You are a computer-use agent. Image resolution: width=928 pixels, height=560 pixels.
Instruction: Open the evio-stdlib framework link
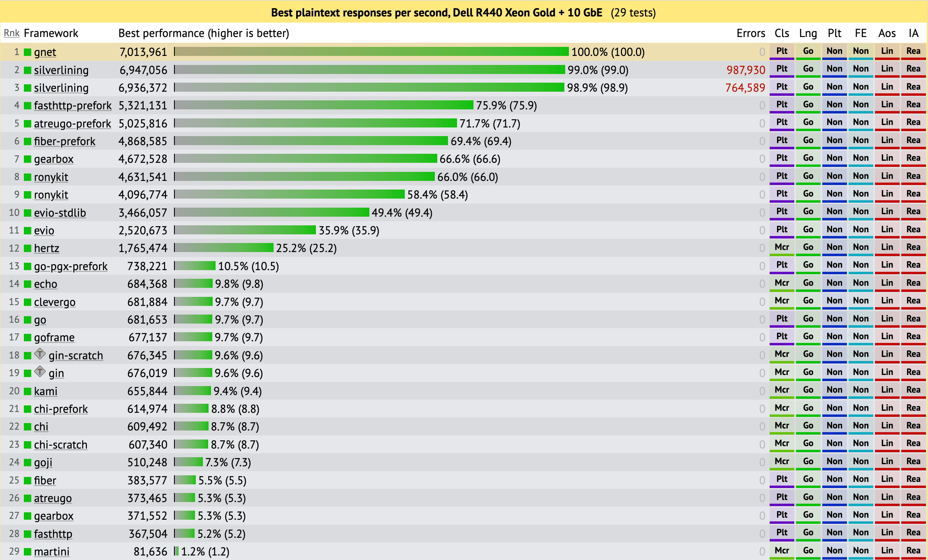point(60,213)
